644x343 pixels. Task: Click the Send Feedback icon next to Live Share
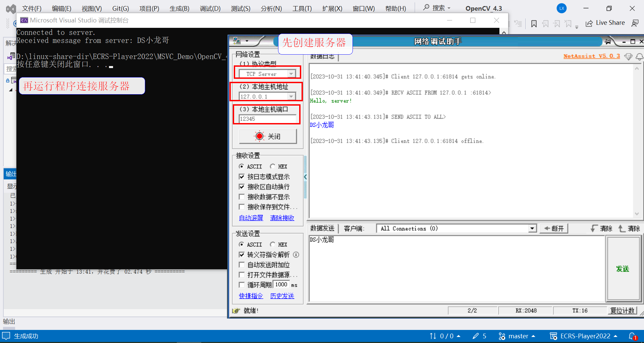click(635, 23)
